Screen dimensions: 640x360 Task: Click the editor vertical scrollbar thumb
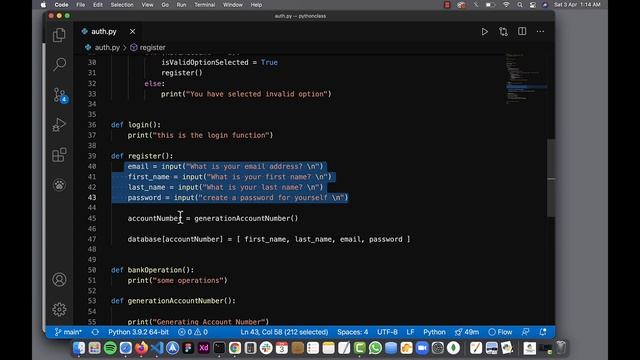(551, 178)
